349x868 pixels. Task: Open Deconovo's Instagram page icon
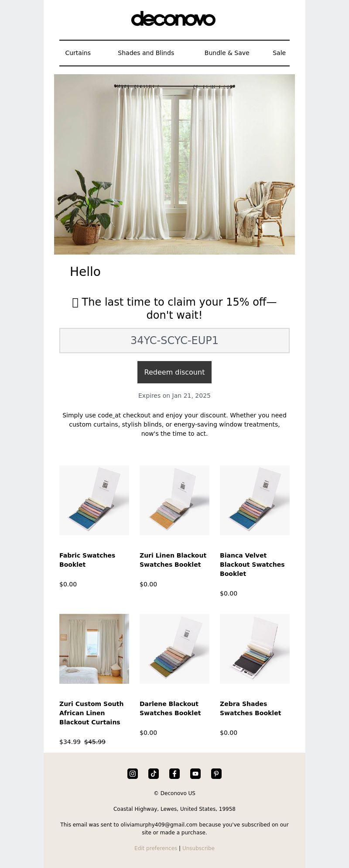(x=133, y=774)
